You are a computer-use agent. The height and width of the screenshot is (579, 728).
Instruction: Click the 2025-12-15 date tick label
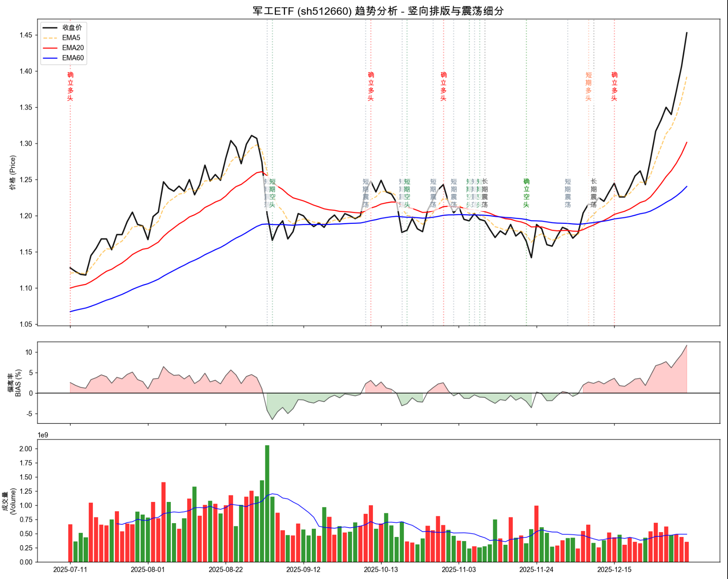[614, 570]
